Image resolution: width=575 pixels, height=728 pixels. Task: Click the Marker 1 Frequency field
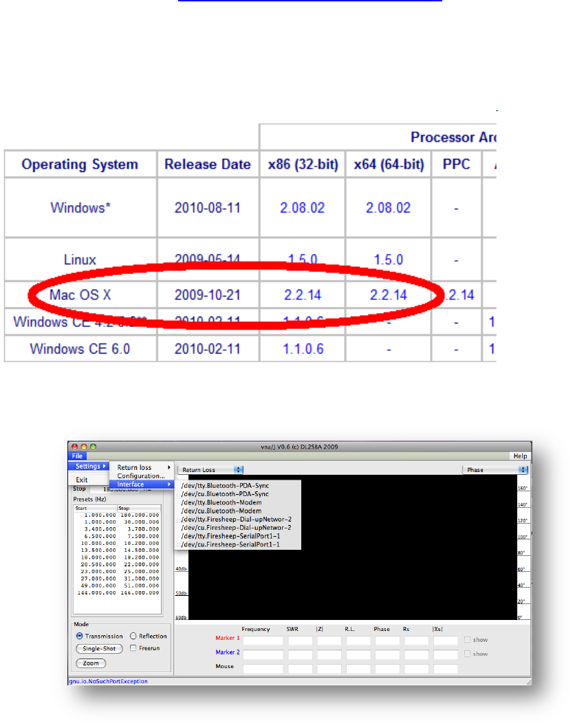click(263, 641)
